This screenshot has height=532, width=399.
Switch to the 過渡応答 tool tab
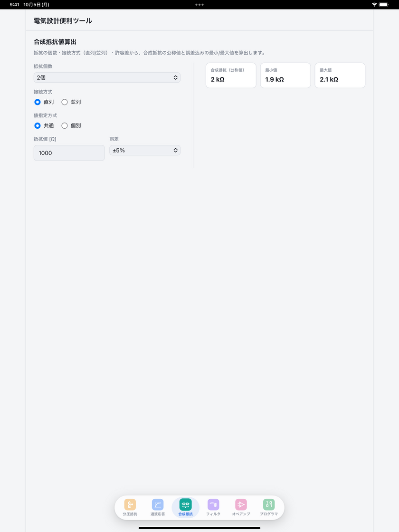coord(158,508)
